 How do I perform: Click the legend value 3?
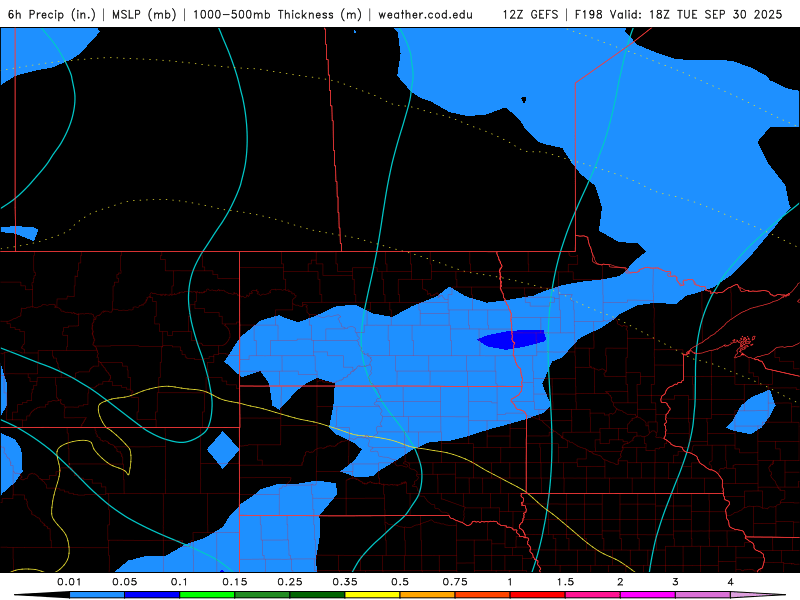pyautogui.click(x=676, y=582)
